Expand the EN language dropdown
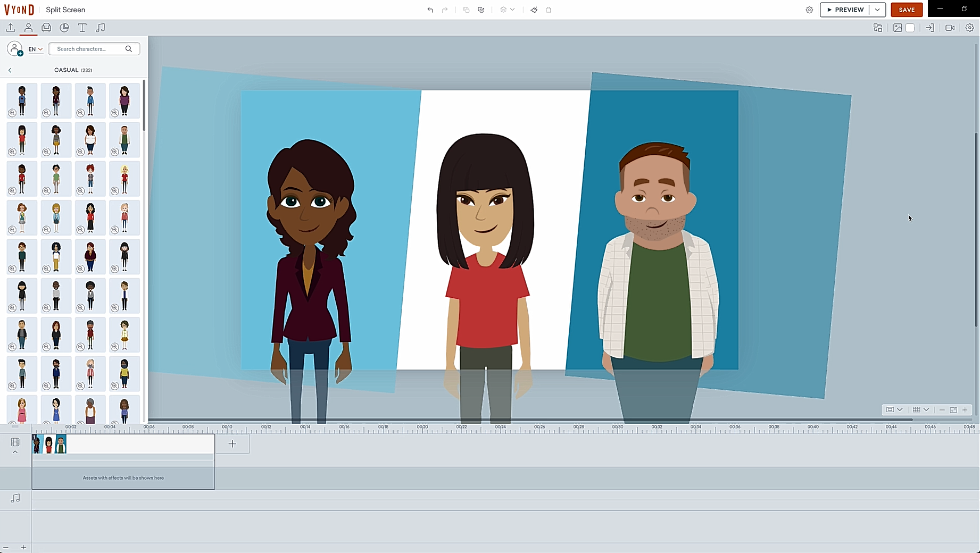 (36, 49)
